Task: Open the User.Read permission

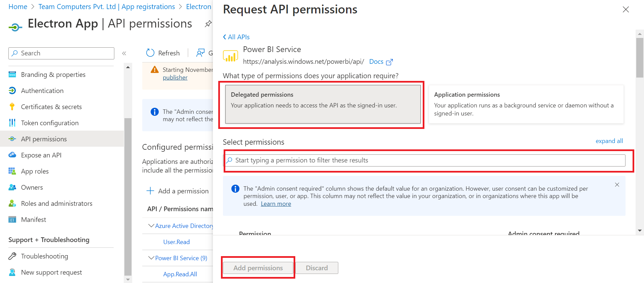Action: (177, 242)
